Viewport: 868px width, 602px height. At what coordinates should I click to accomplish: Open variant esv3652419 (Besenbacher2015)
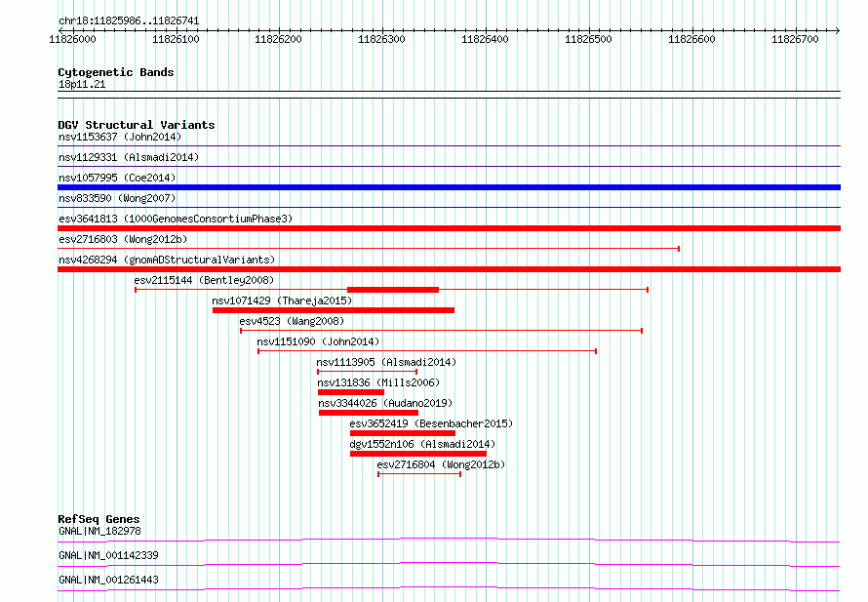[x=431, y=423]
